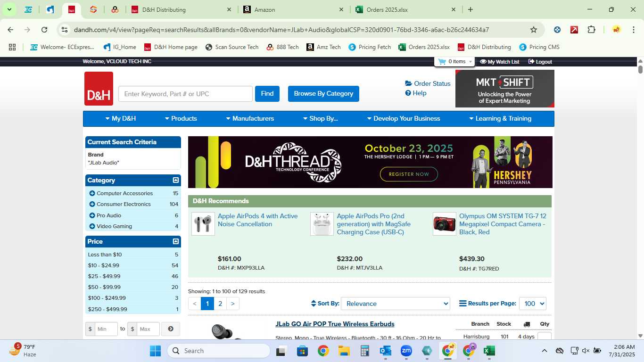
Task: Open Apple AirPods Pro 2nd generation link
Action: 374,224
